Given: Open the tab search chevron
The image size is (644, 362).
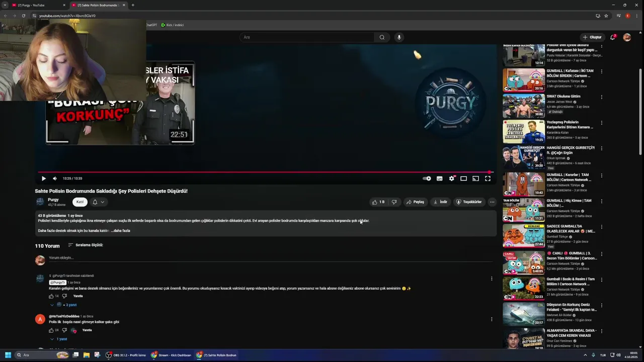Looking at the screenshot, I should point(5,5).
